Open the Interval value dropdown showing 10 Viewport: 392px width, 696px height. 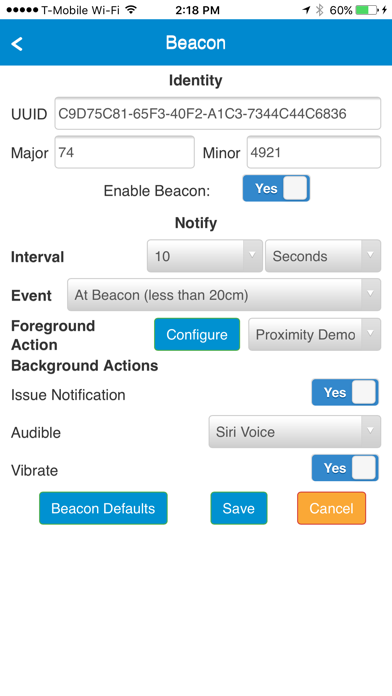point(205,256)
